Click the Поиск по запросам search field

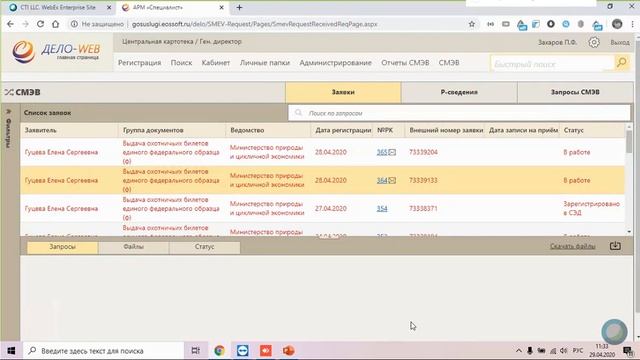click(x=459, y=113)
